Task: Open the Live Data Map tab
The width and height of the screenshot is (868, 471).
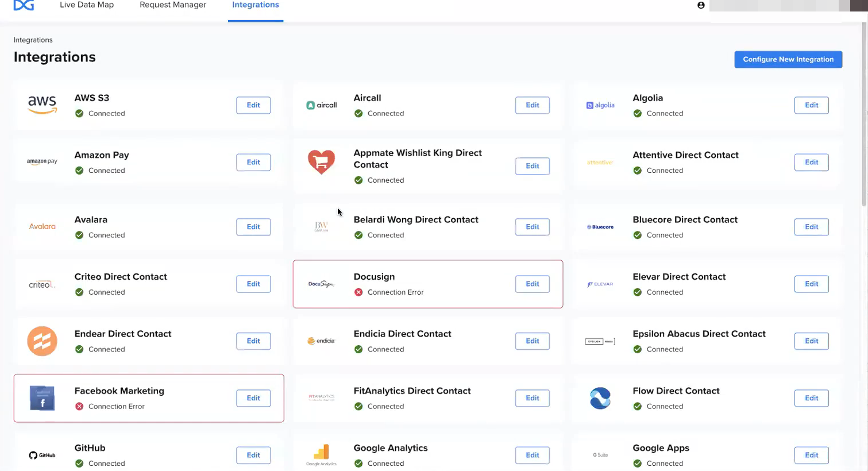Action: click(x=87, y=5)
